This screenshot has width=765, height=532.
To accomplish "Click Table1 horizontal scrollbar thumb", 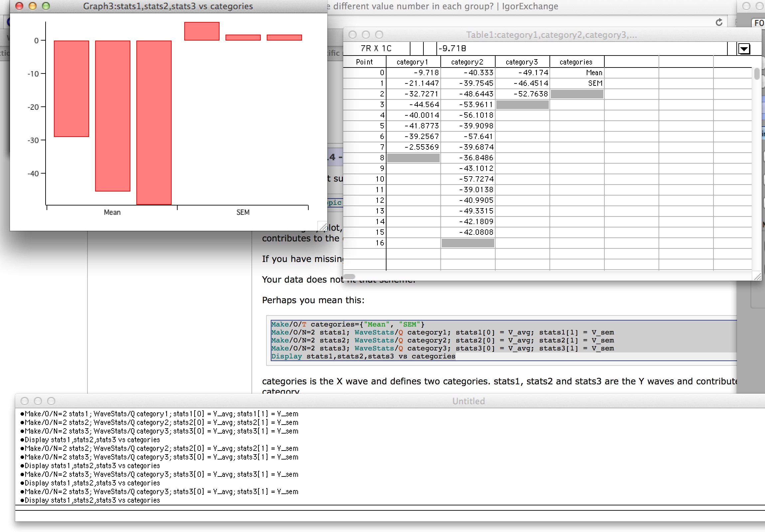I will (349, 276).
